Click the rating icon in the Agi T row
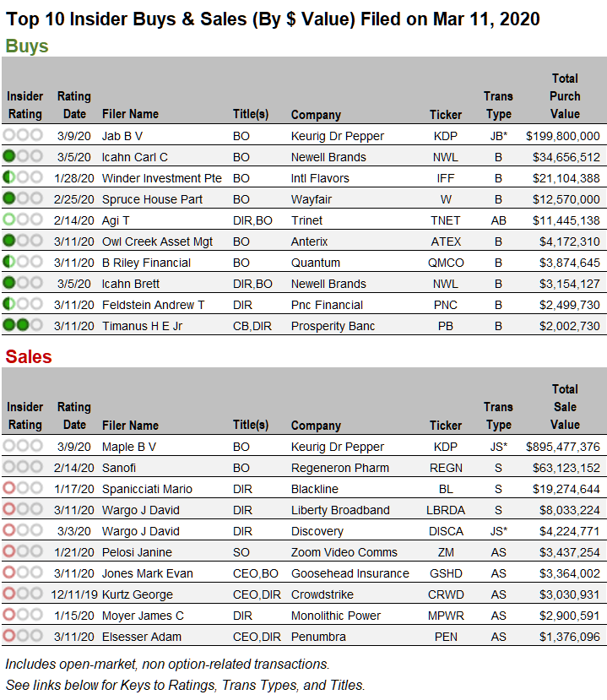607x700 pixels. [23, 220]
